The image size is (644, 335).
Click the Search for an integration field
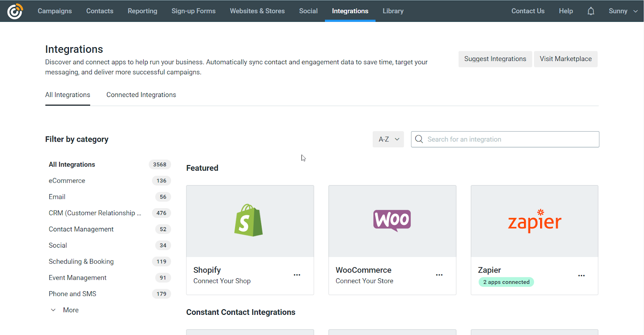[x=505, y=139]
